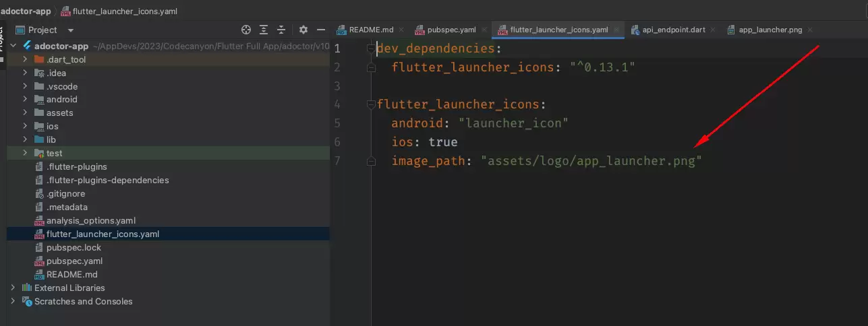Collapse the adoctor-app root node
868x326 pixels.
coord(13,46)
